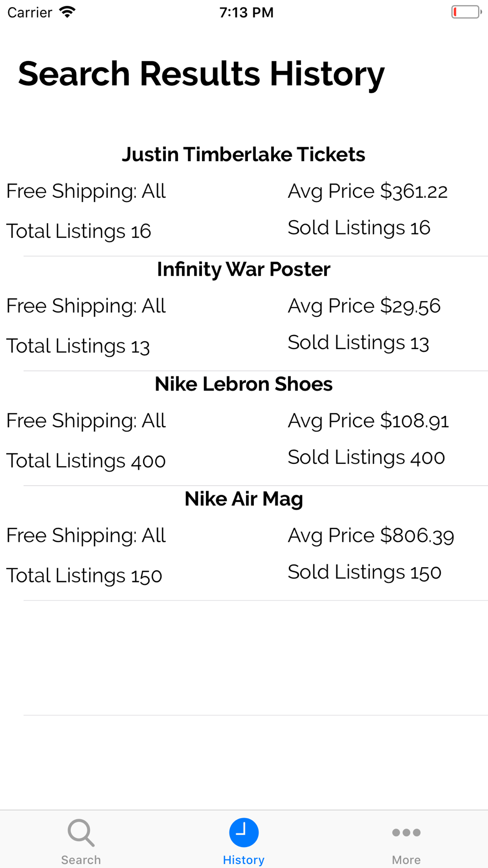Tap Sold Listings 400 text

(366, 457)
